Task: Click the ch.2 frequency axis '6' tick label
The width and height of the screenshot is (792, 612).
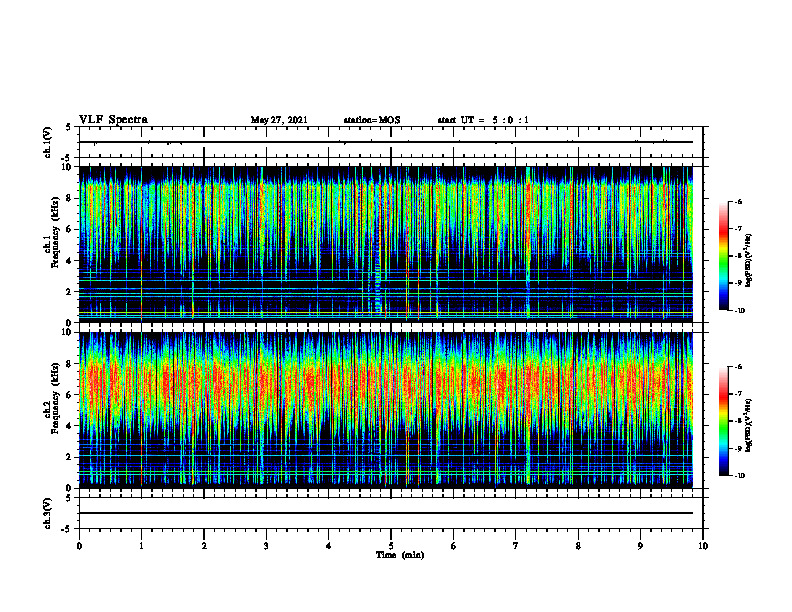Action: (x=70, y=395)
